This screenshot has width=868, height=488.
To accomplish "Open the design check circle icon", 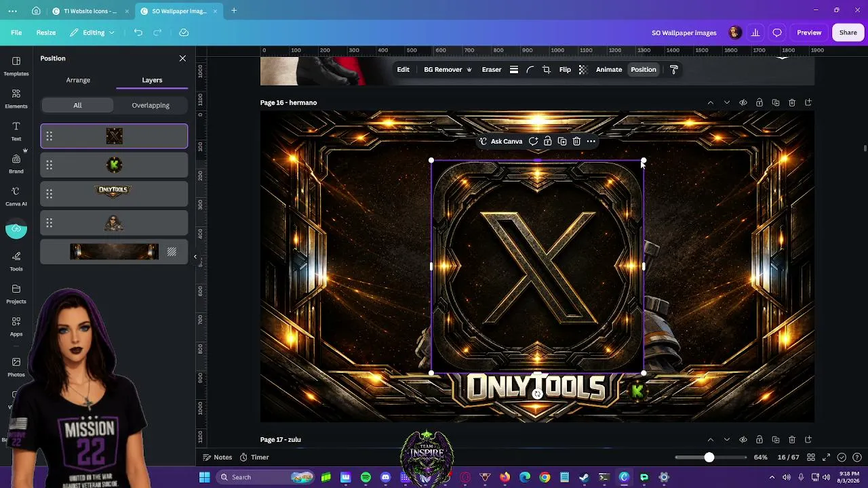I will click(842, 457).
